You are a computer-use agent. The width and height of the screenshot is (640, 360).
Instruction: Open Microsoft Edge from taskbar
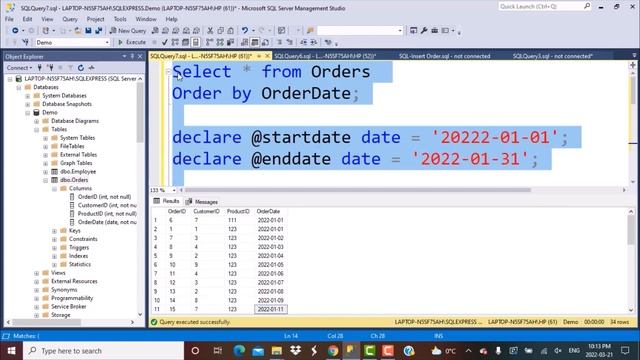[239, 351]
